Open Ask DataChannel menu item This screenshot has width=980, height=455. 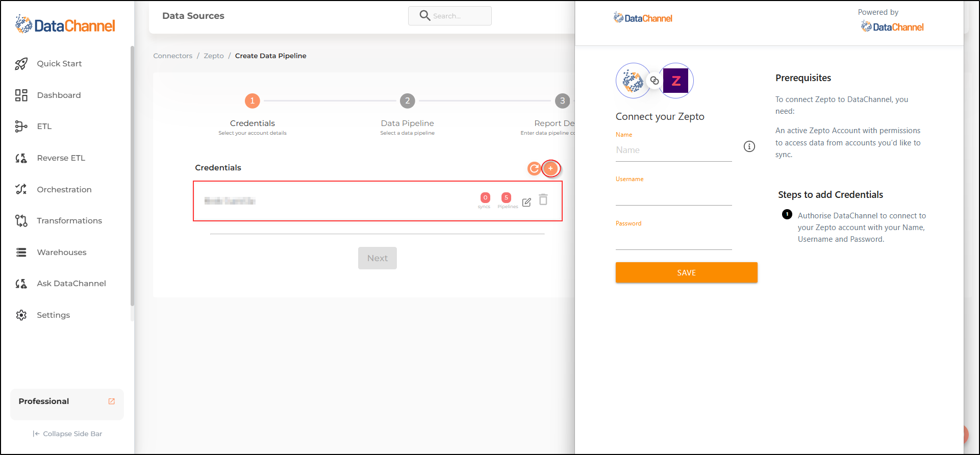point(71,284)
